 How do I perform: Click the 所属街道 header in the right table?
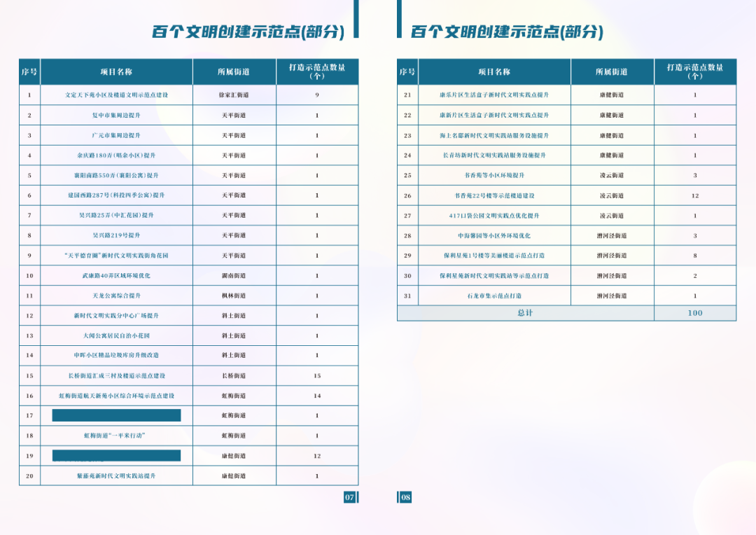click(x=611, y=72)
